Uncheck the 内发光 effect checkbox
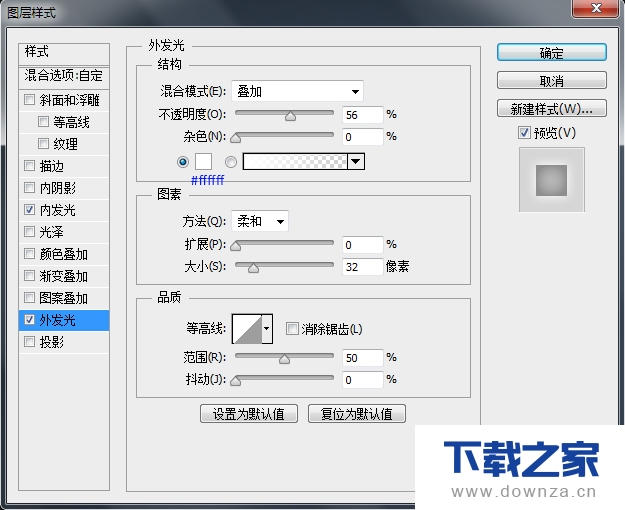625x510 pixels. pyautogui.click(x=29, y=209)
